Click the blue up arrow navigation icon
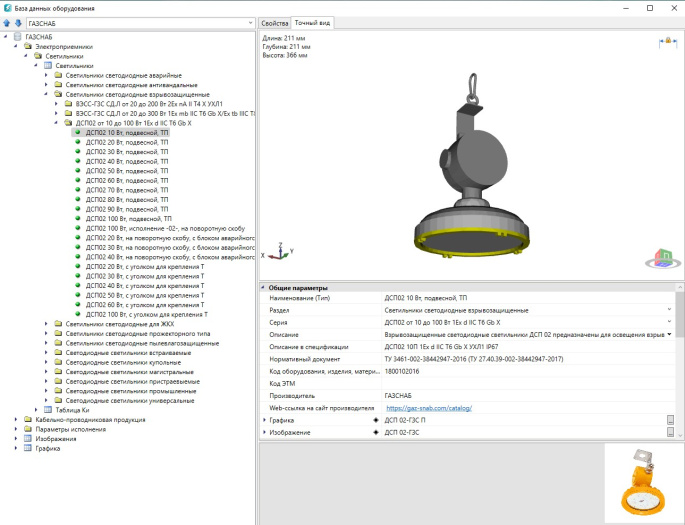This screenshot has height=525, width=685. tap(8, 22)
